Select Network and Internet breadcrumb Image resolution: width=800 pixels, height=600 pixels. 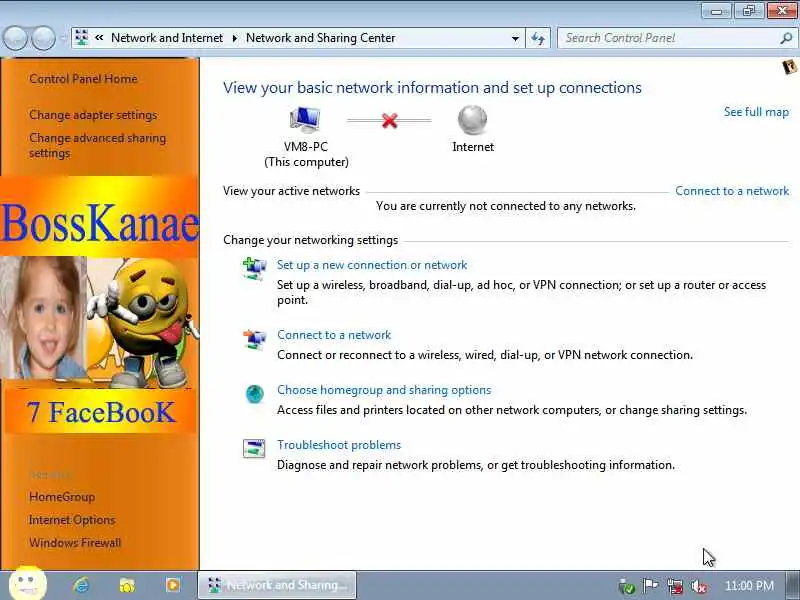point(167,38)
